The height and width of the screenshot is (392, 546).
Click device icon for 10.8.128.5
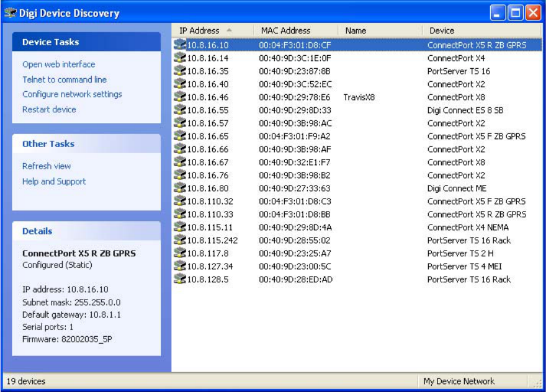pos(180,278)
